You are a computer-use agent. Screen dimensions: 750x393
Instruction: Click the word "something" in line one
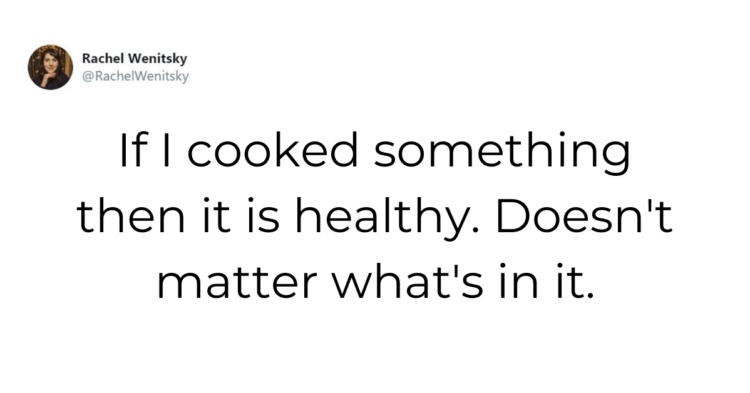502,152
